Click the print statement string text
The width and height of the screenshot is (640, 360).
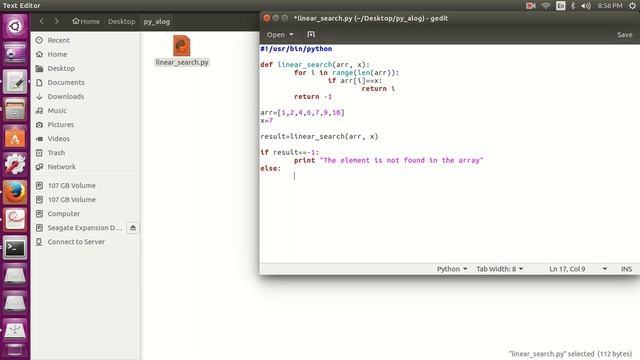[x=401, y=160]
